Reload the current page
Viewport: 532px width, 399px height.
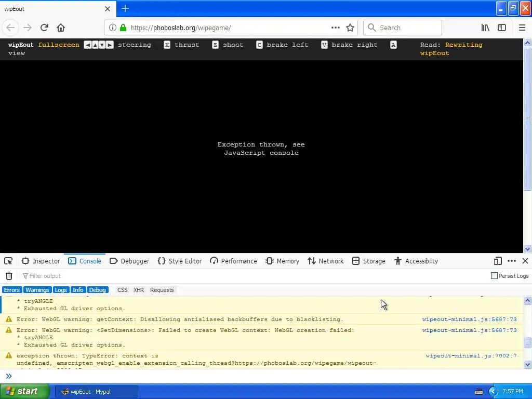(44, 28)
